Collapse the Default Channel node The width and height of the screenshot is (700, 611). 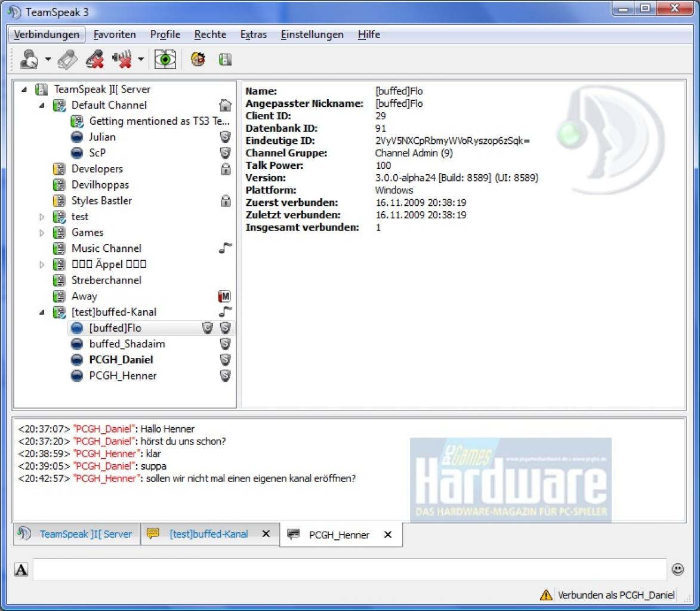point(42,106)
